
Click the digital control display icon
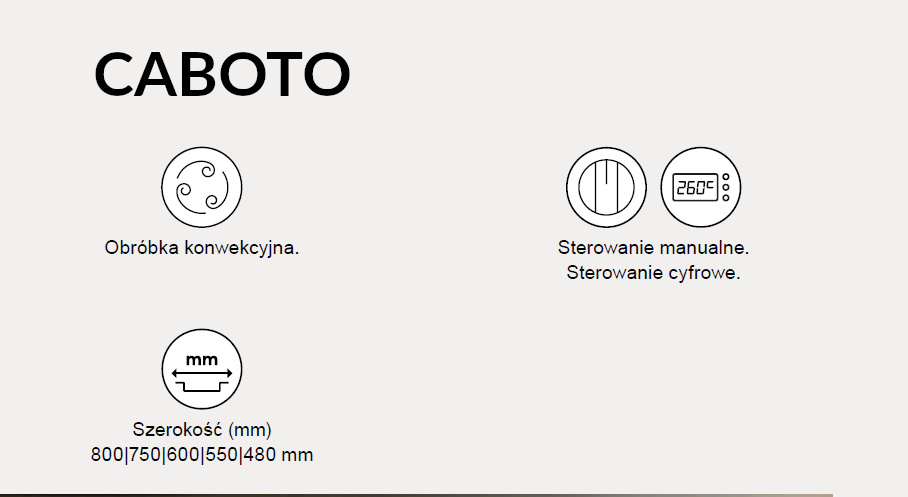coord(701,188)
